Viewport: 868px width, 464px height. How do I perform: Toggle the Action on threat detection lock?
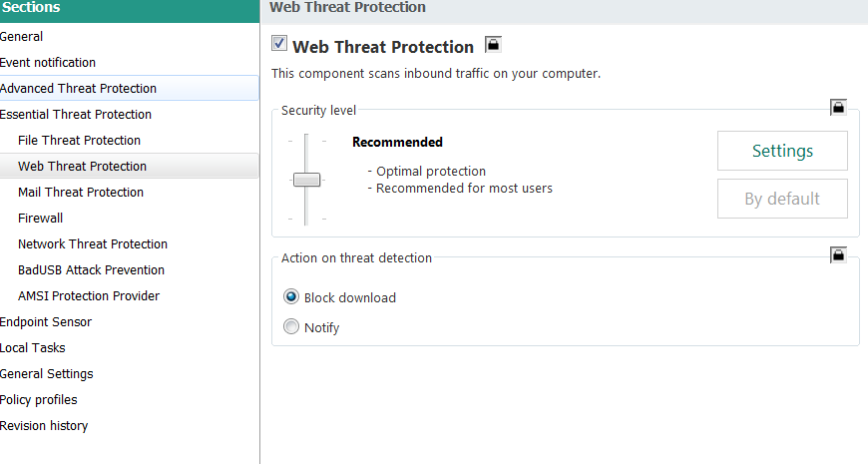point(838,254)
